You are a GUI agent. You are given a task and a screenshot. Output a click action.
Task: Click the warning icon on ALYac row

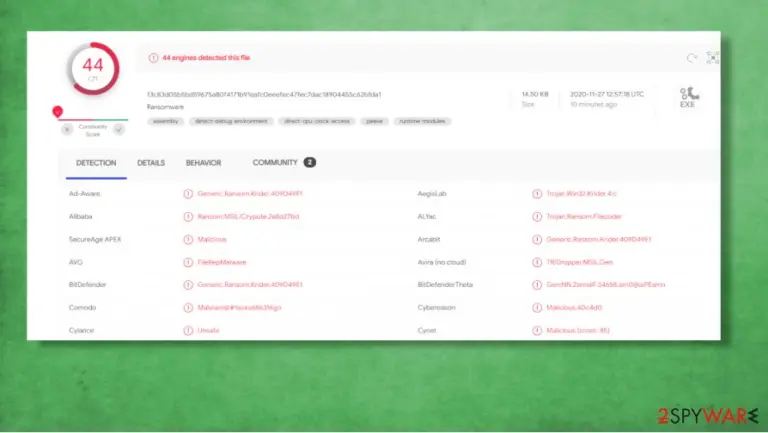point(537,216)
